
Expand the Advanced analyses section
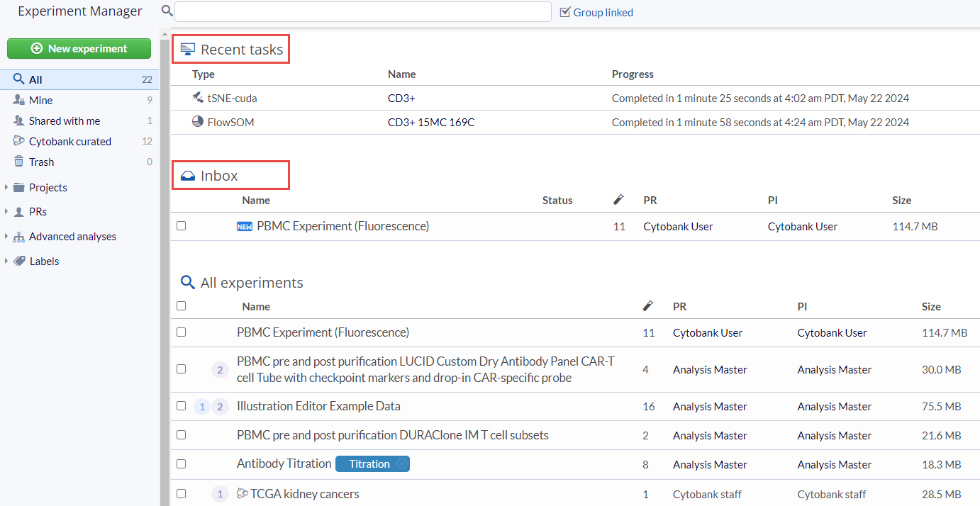pyautogui.click(x=6, y=237)
